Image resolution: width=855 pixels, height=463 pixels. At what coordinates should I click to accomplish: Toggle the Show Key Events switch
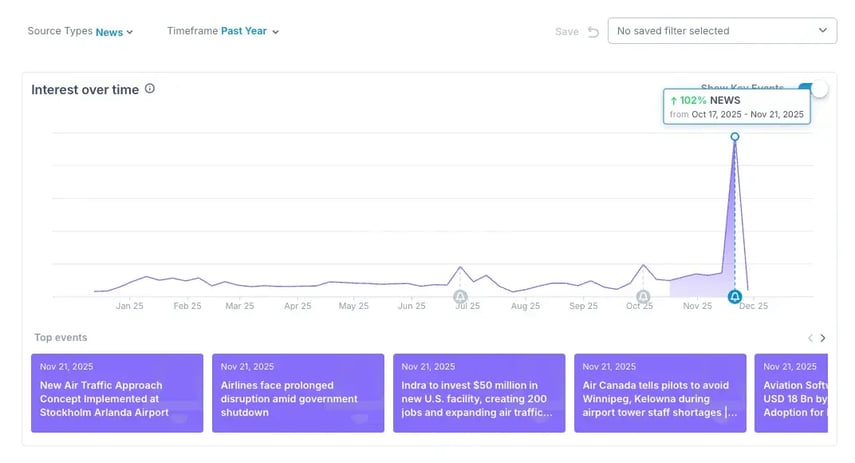817,89
